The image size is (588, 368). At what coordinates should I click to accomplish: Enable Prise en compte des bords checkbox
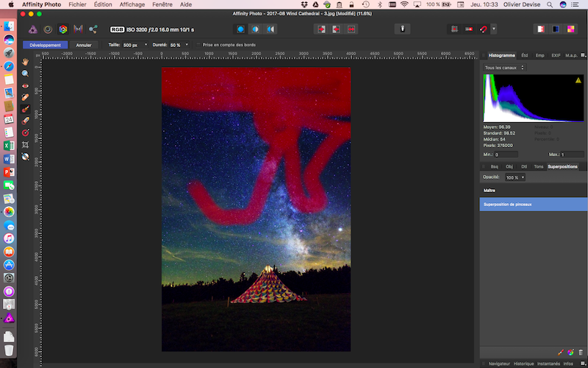point(198,45)
